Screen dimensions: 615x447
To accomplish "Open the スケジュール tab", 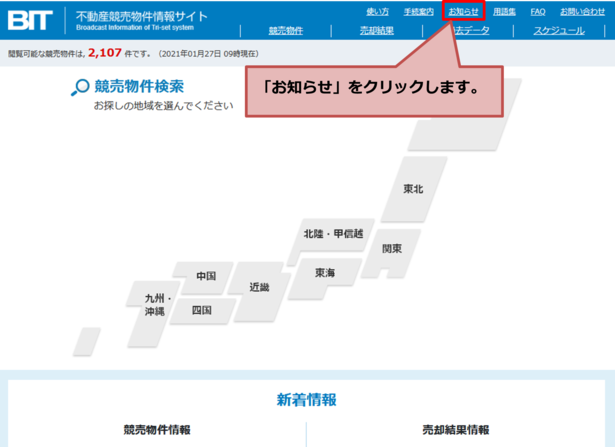I will 558,31.
